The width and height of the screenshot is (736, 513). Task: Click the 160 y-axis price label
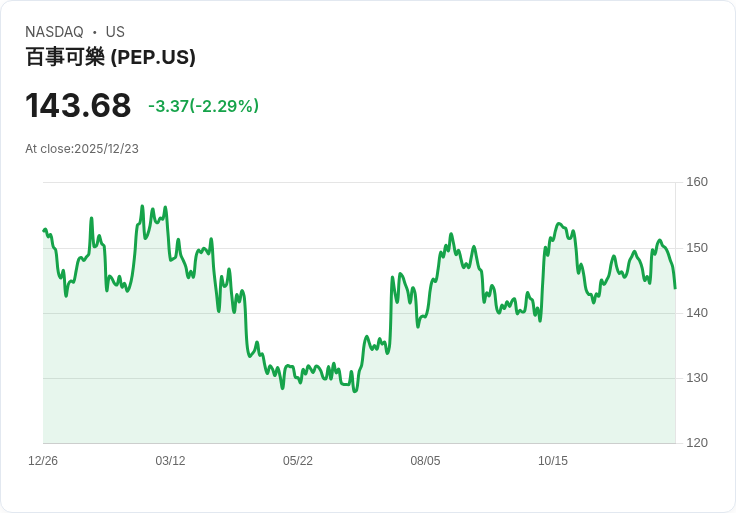697,182
